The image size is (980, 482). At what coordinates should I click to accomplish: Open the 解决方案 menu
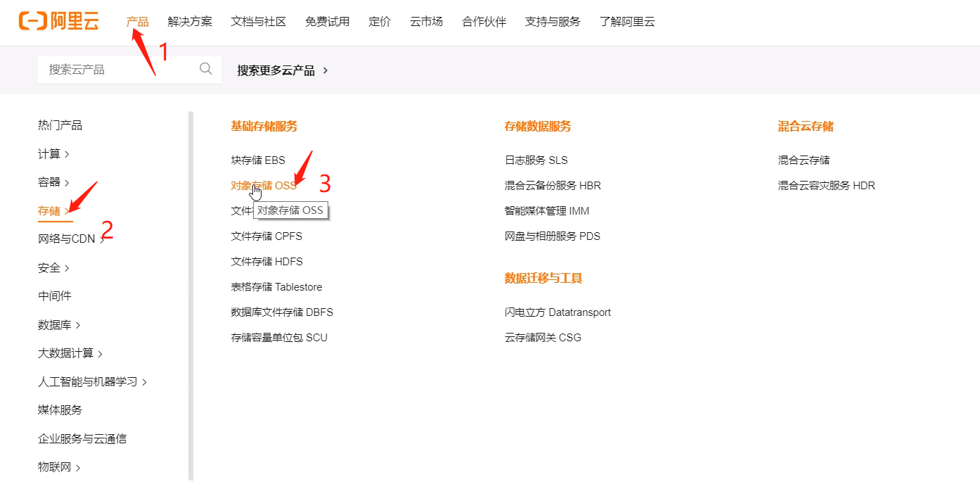coord(190,21)
